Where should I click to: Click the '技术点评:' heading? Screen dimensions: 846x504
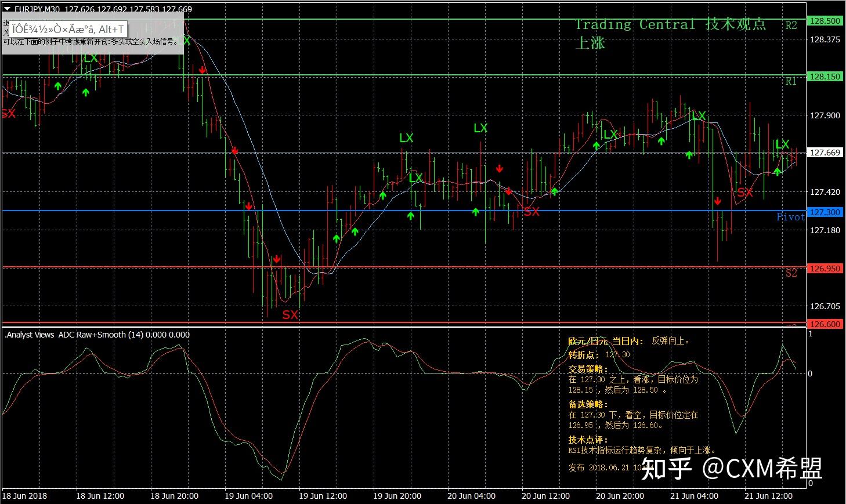[x=588, y=440]
